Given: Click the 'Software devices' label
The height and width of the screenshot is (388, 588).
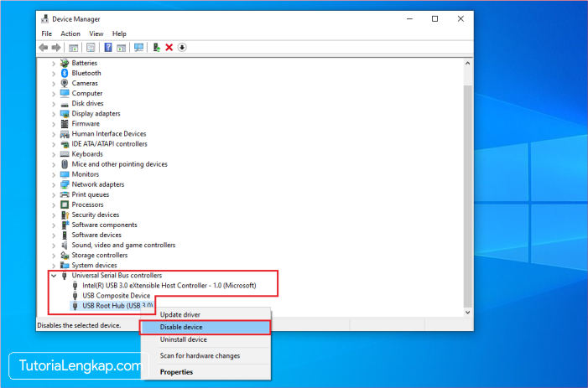Looking at the screenshot, I should 96,235.
